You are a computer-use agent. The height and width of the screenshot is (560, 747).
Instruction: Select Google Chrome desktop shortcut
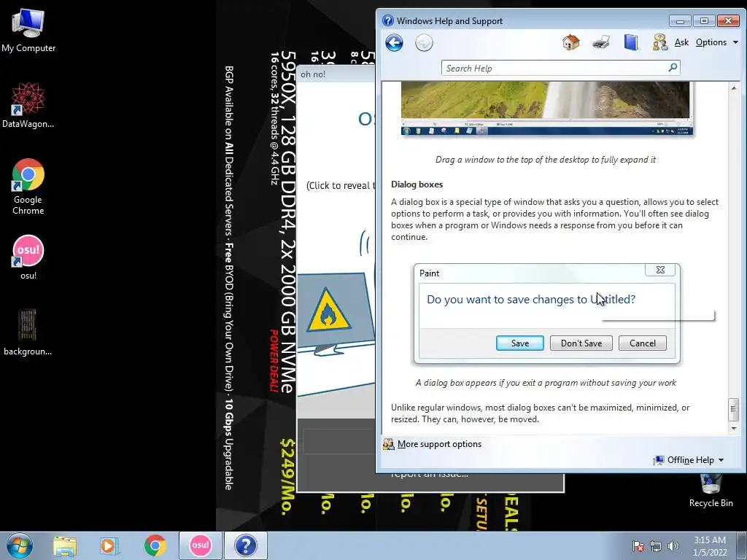click(28, 187)
